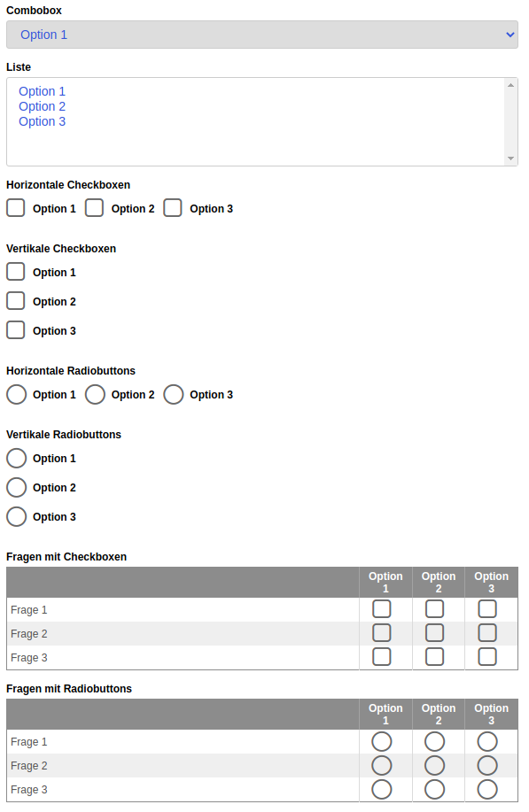Viewport: 529px width, 812px height.
Task: Check Option 3 under Horizontale Checkboxen
Action: click(173, 208)
